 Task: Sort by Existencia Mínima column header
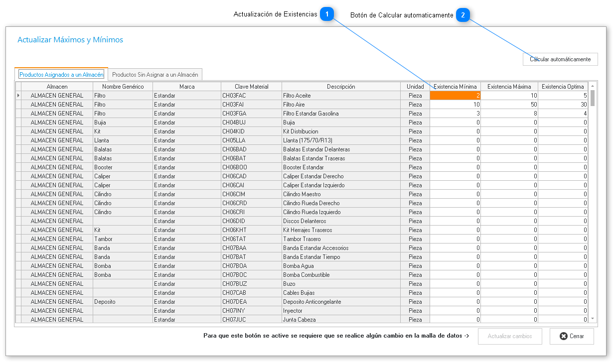click(x=455, y=87)
